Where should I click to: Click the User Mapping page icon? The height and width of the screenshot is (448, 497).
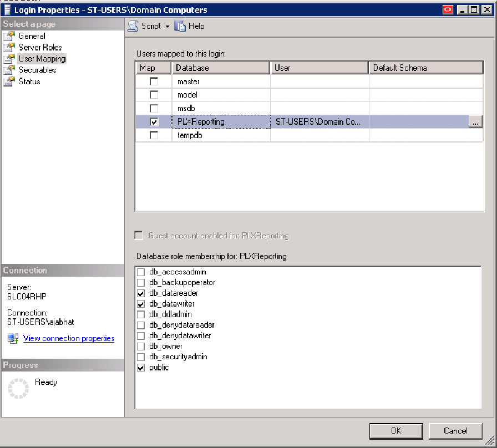pos(9,59)
